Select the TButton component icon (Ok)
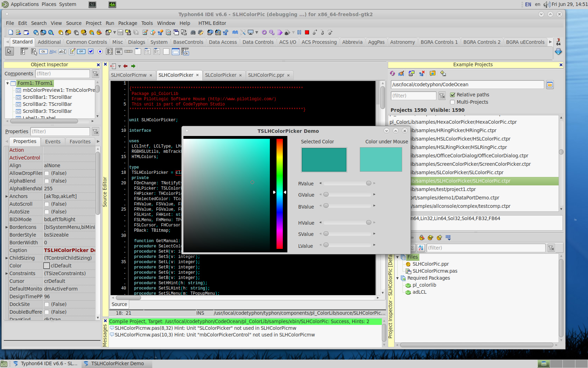 43,52
